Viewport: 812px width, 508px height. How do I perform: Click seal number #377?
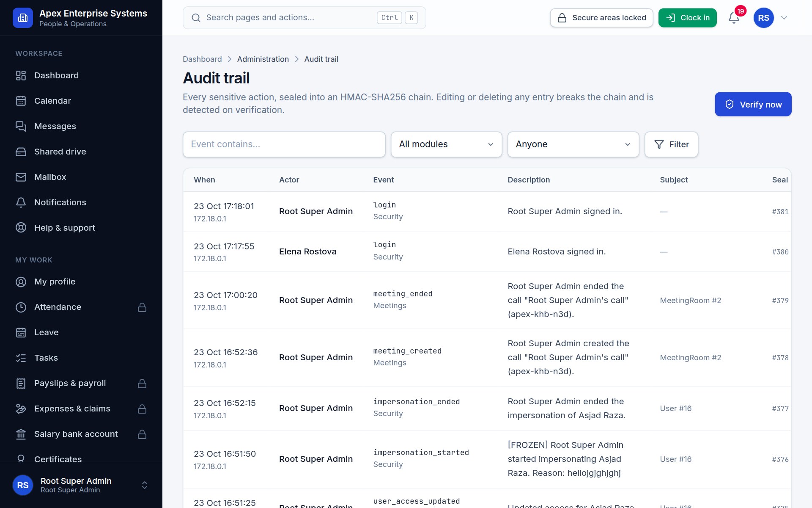coord(780,409)
